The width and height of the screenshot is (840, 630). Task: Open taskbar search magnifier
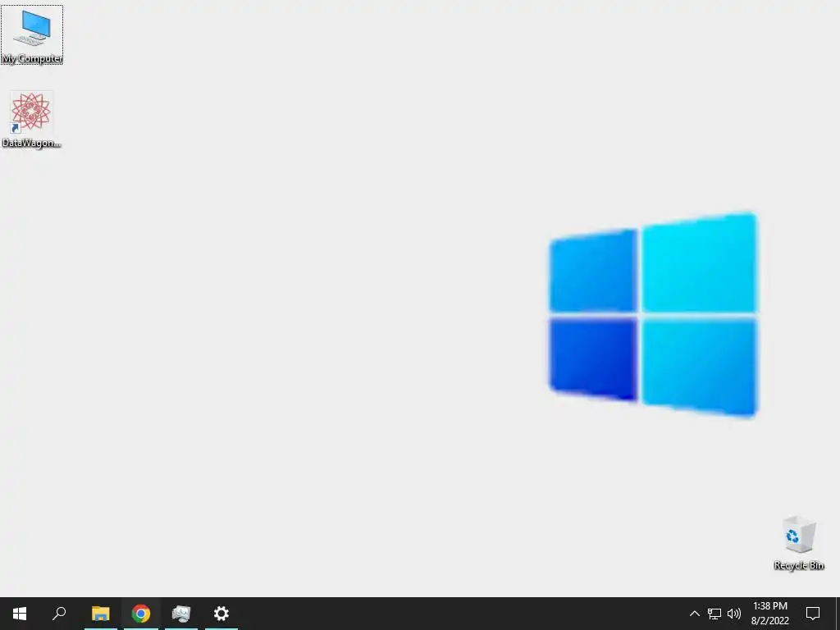click(59, 614)
